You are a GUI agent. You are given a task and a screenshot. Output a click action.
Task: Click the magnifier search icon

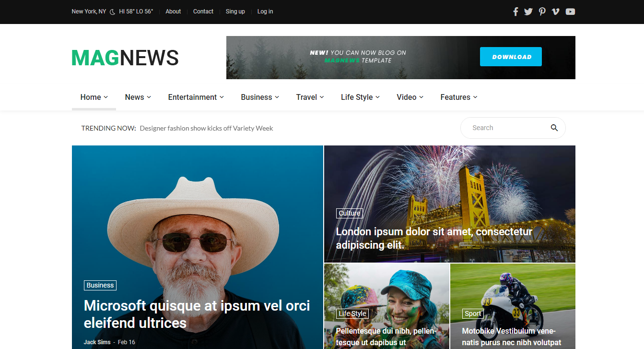(x=554, y=128)
